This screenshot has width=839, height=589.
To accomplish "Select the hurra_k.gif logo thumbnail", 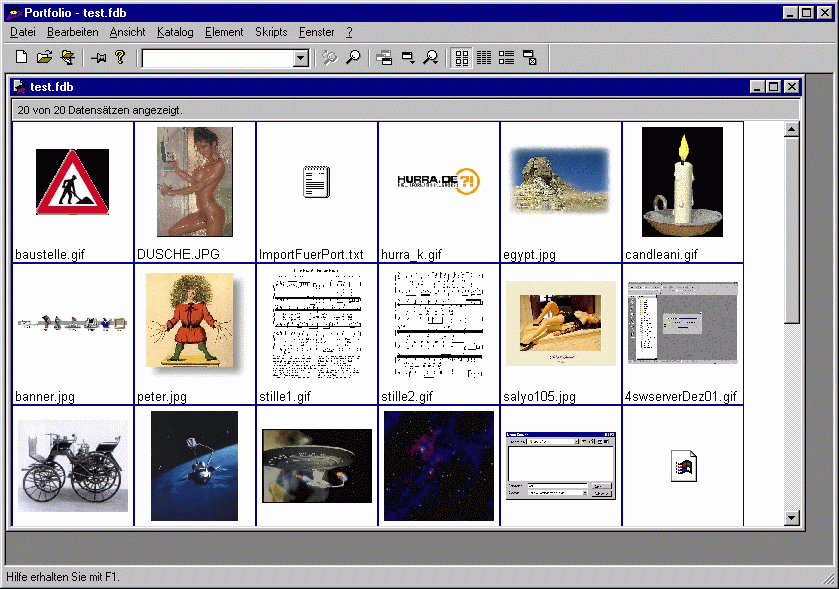I will point(438,181).
